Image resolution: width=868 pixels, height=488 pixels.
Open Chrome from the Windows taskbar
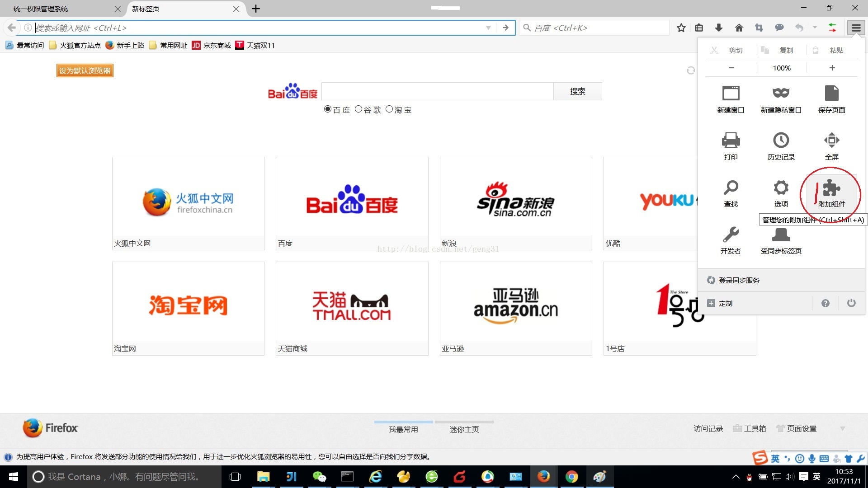571,477
